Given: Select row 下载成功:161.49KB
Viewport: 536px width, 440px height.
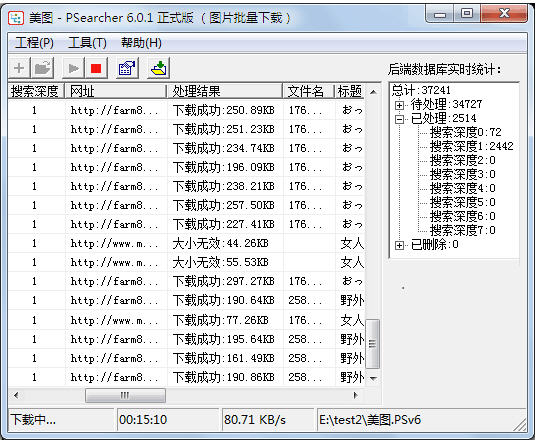Looking at the screenshot, I should [x=187, y=358].
